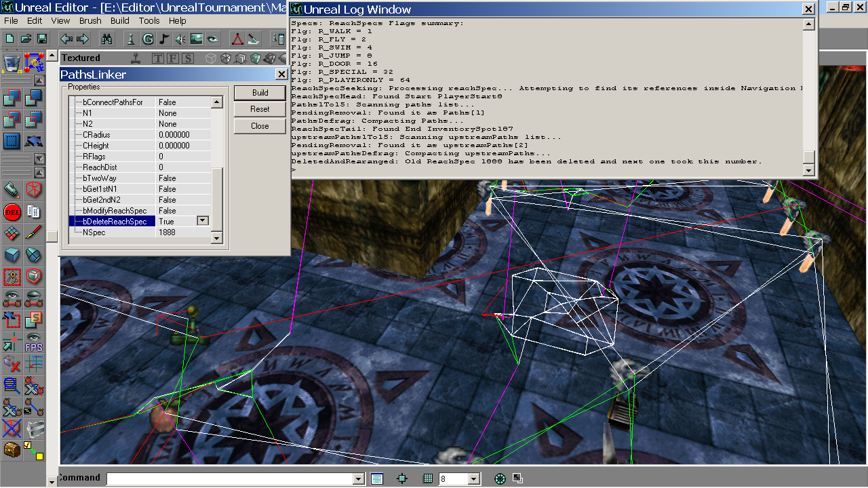The width and height of the screenshot is (868, 488).
Task: Create a new map with New icon
Action: 10,39
